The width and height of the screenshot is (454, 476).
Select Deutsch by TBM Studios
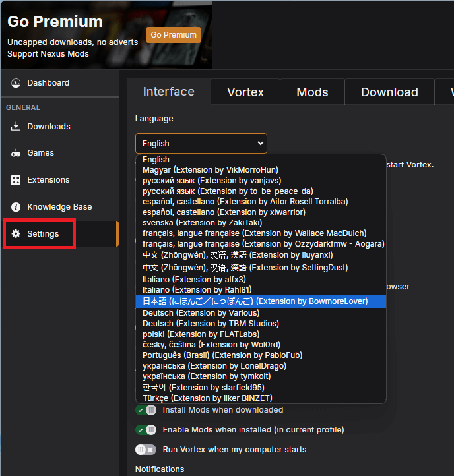click(211, 324)
